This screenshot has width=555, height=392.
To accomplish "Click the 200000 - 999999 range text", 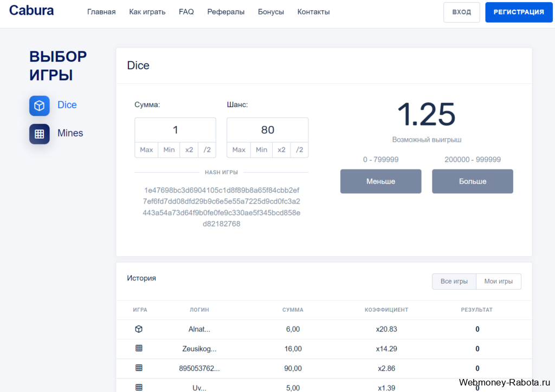I will [x=473, y=159].
